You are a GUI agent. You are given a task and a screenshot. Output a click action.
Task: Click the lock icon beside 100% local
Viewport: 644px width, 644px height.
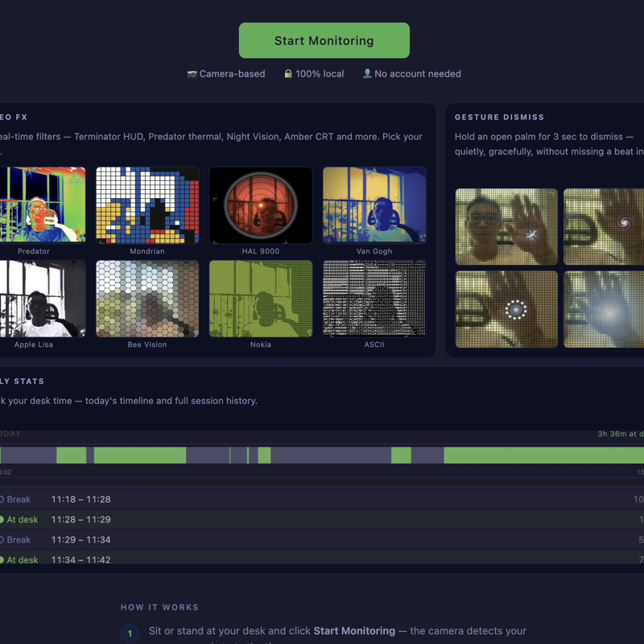click(x=288, y=74)
